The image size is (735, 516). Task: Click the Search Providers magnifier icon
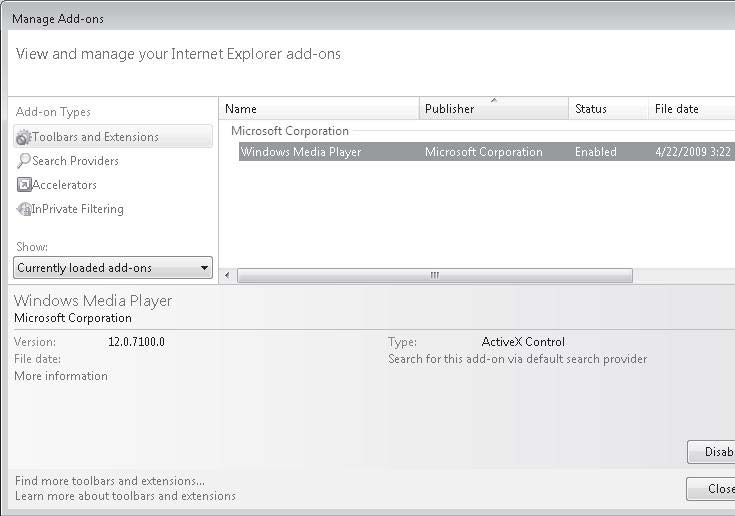click(23, 161)
